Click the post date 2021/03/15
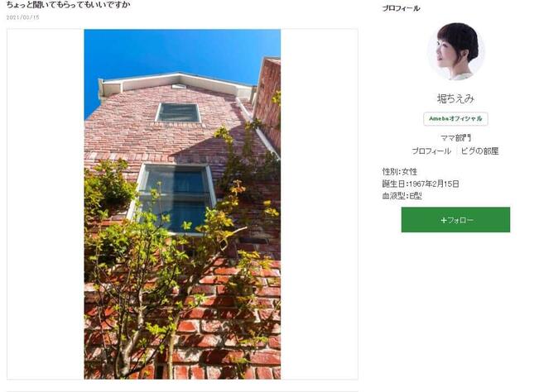Image resolution: width=534 pixels, height=392 pixels. point(23,17)
